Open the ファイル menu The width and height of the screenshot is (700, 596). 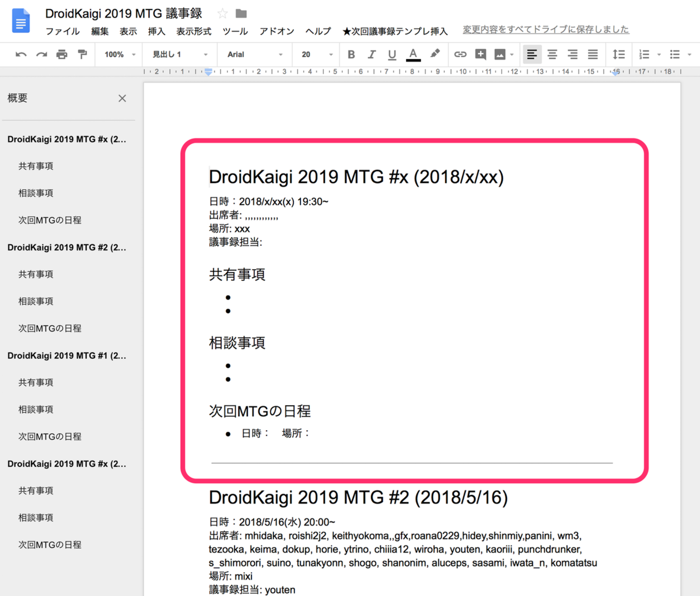(x=62, y=31)
